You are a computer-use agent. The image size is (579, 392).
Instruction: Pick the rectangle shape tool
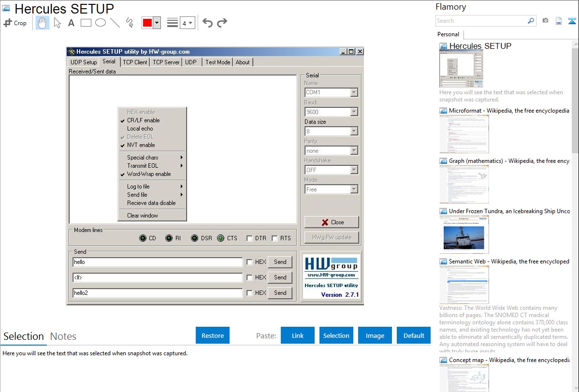point(86,23)
